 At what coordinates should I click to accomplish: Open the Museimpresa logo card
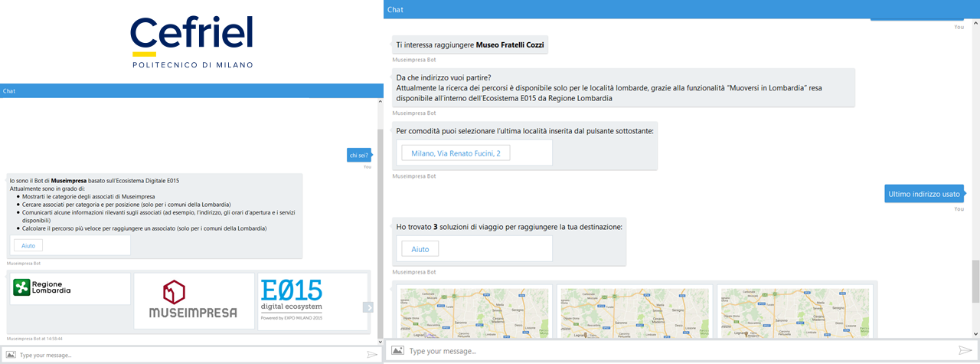(x=194, y=300)
